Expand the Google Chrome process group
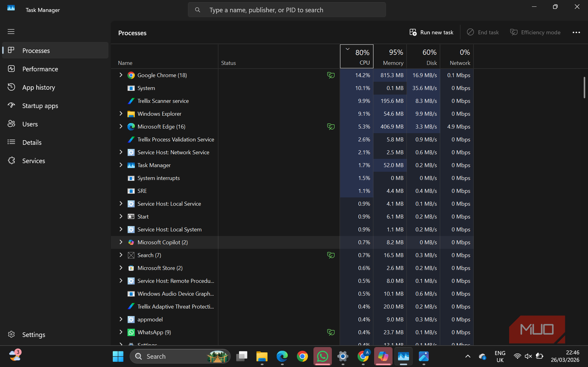This screenshot has width=588, height=367. click(x=121, y=75)
